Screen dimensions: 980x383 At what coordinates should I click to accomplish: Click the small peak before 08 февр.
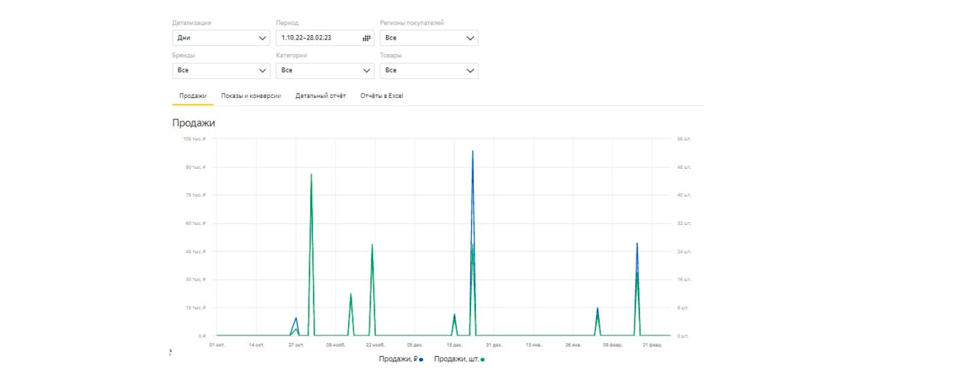[598, 308]
